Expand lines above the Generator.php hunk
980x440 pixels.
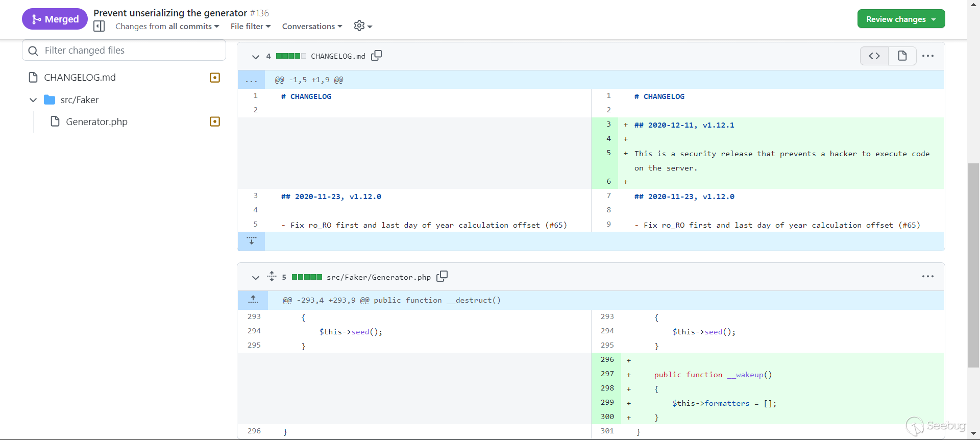(x=253, y=300)
